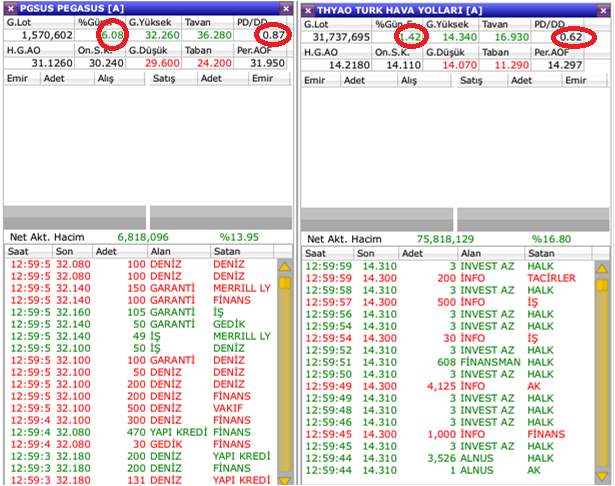Sort THYAO trades by Adet column
This screenshot has width=615, height=486.
coord(428,253)
